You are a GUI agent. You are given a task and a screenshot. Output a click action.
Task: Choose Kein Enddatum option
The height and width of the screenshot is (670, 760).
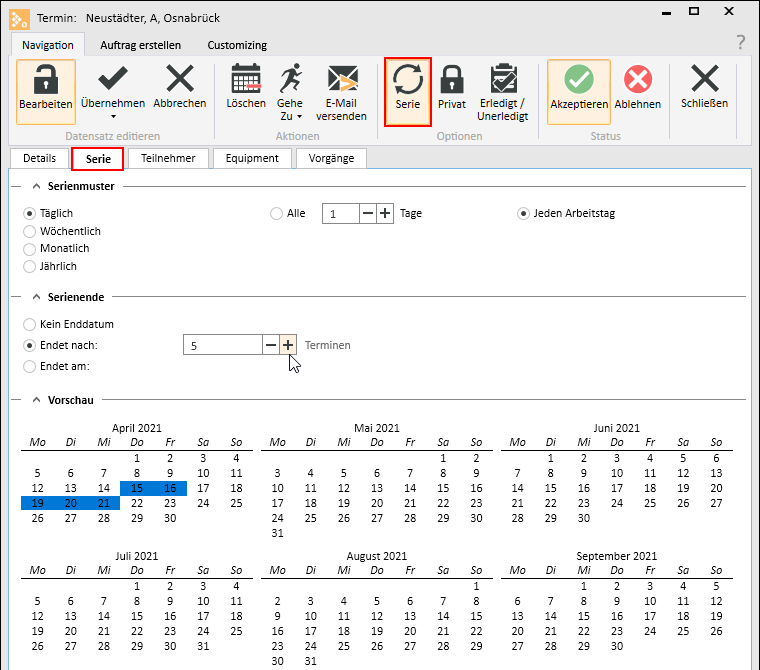pyautogui.click(x=30, y=325)
